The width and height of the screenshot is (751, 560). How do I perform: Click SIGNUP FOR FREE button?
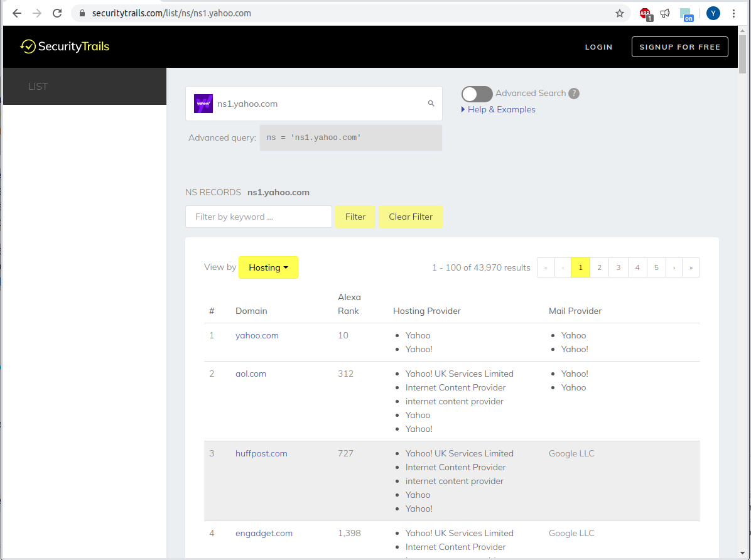679,47
